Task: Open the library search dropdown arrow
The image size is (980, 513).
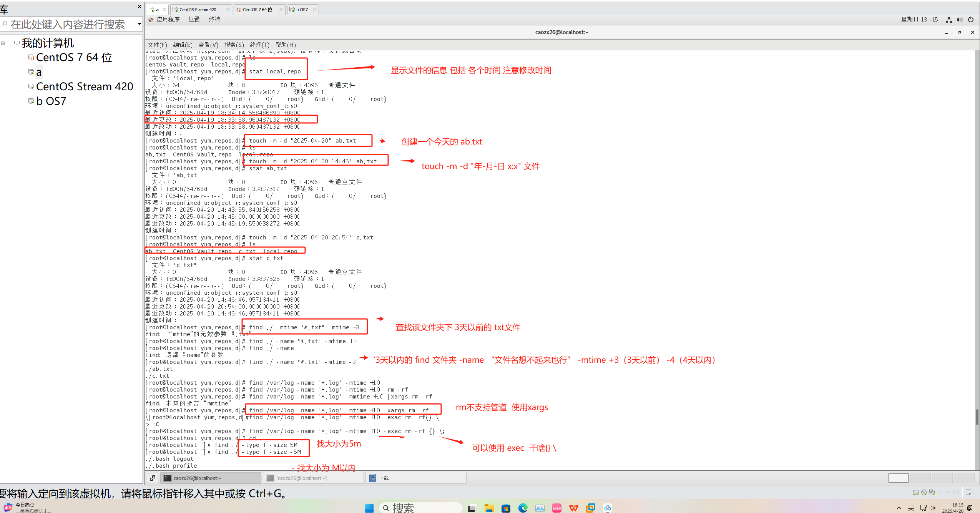Action: [140, 24]
